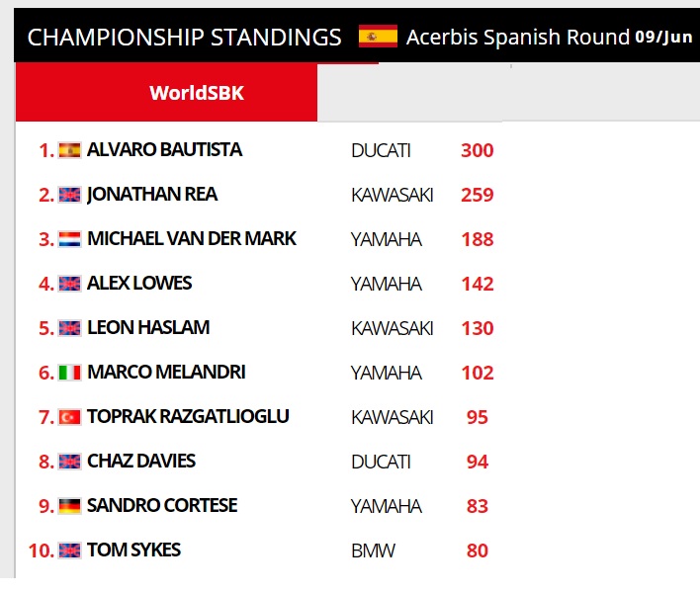Click the BMW team label for Sykes

pos(373,551)
